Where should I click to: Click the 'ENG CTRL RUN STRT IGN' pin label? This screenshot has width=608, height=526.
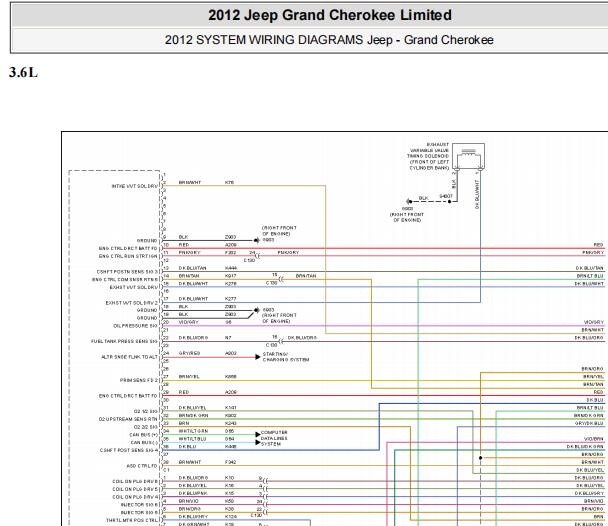click(x=128, y=256)
